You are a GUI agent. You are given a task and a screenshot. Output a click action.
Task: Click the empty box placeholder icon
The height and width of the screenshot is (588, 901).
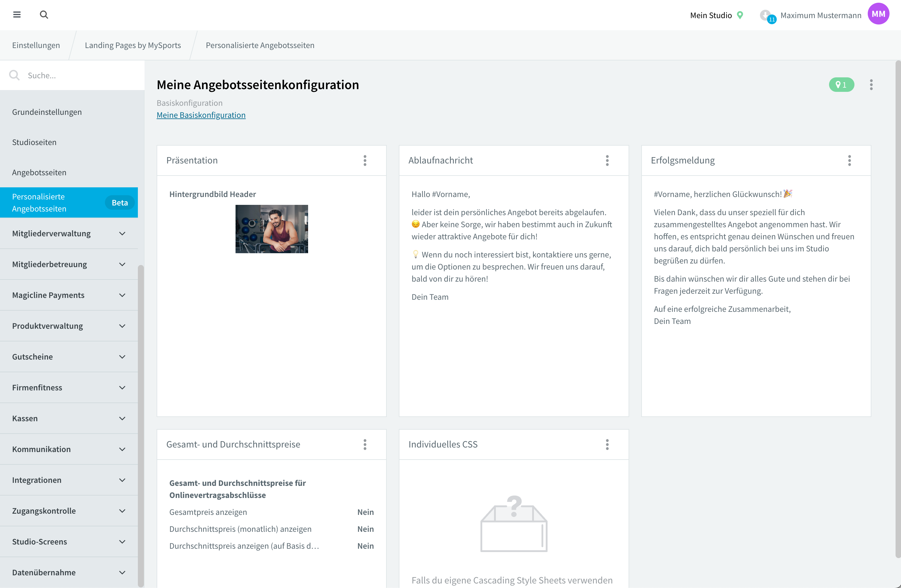coord(514,523)
